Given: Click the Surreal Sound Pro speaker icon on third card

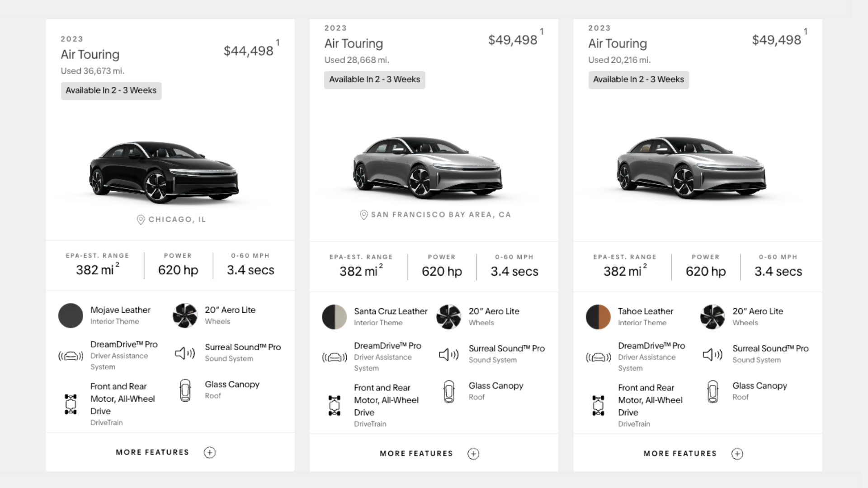Looking at the screenshot, I should click(712, 354).
